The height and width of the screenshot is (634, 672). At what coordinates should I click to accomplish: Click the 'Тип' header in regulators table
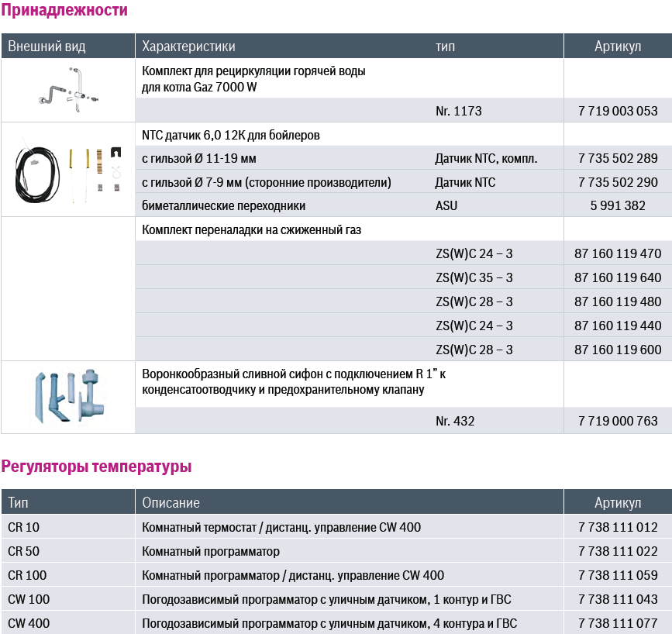pyautogui.click(x=18, y=502)
